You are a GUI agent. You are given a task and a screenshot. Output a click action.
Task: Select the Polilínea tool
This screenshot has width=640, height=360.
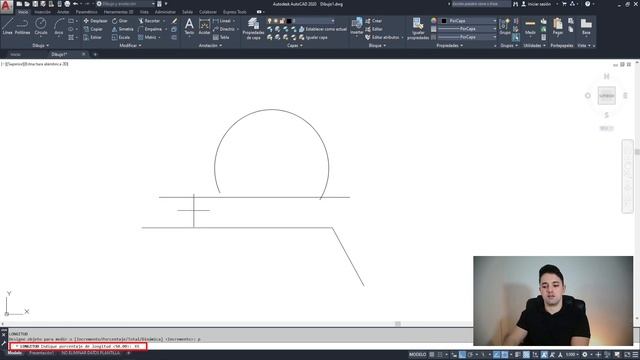(22, 27)
